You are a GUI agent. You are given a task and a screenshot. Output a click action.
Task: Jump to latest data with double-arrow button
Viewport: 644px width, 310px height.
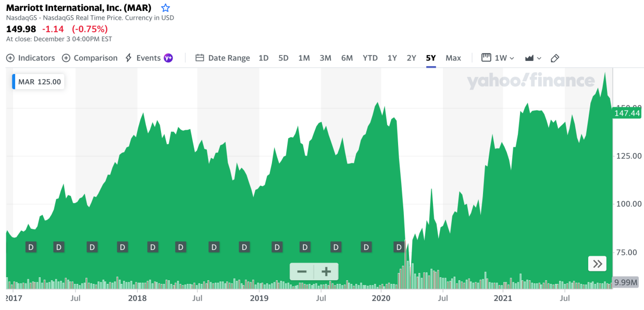597,264
